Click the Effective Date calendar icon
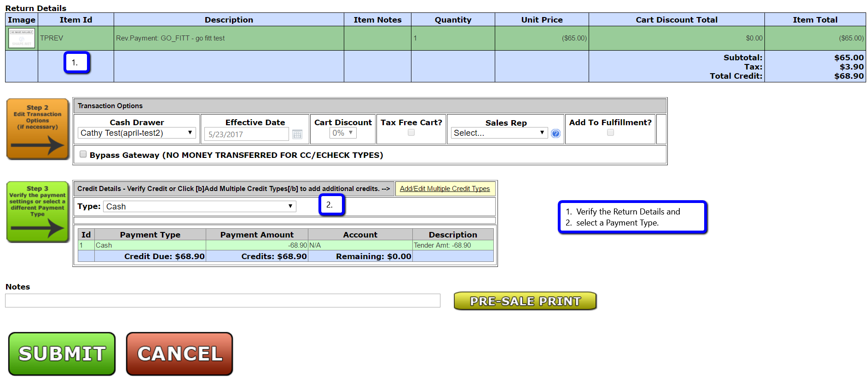The width and height of the screenshot is (868, 388). (297, 134)
